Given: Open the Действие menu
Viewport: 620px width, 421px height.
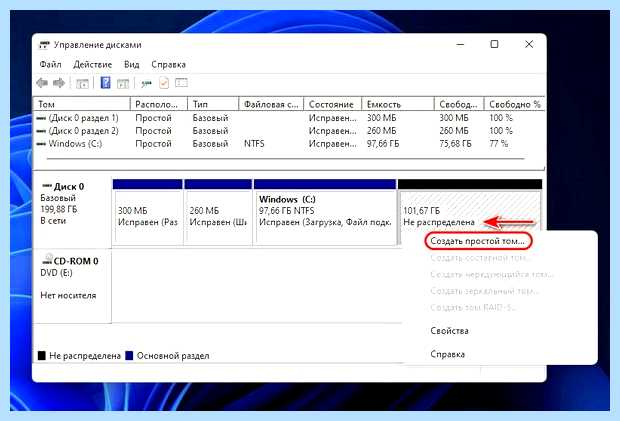Looking at the screenshot, I should click(93, 64).
